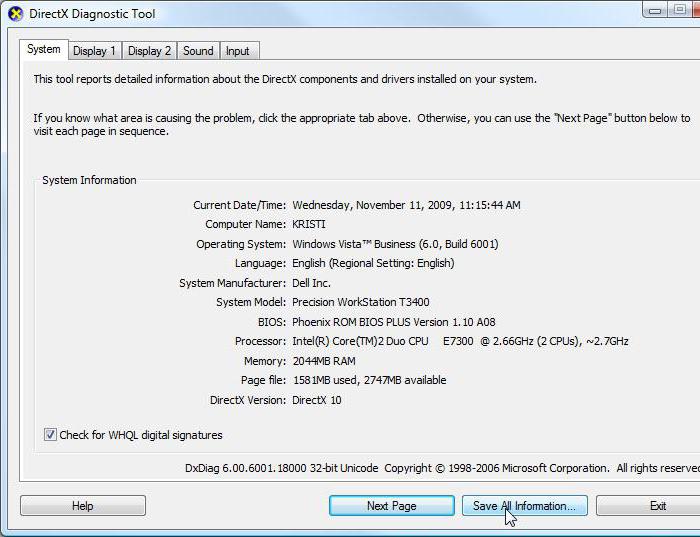This screenshot has width=700, height=537.
Task: Open the Display 1 tab
Action: coord(95,51)
